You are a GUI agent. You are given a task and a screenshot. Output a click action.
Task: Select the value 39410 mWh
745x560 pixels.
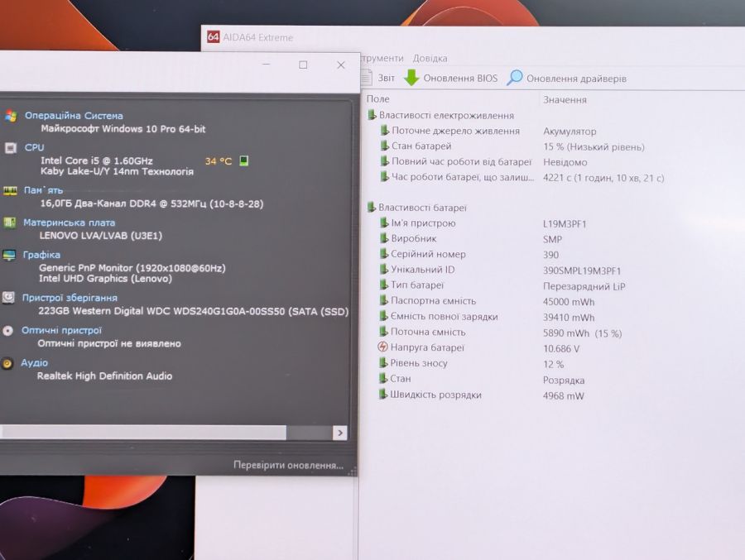click(x=569, y=318)
